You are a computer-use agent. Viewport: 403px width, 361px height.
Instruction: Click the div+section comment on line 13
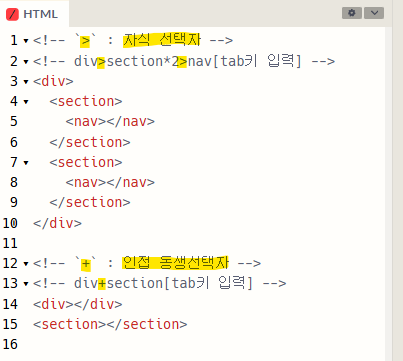pos(160,283)
